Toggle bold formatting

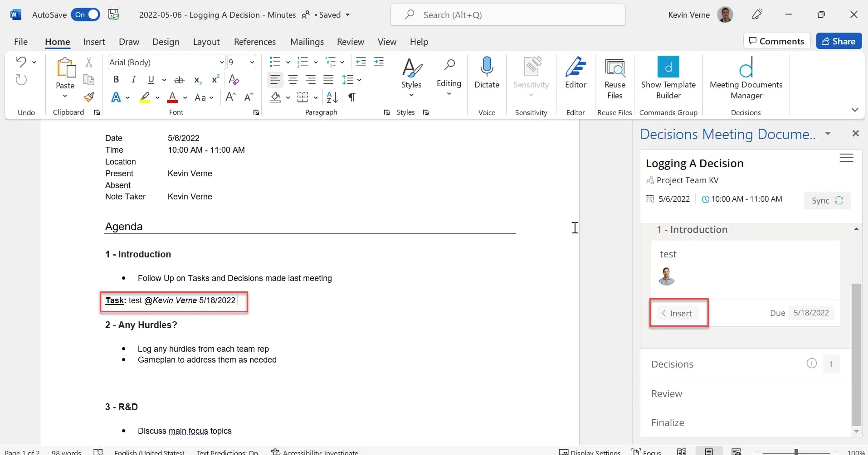coord(116,80)
